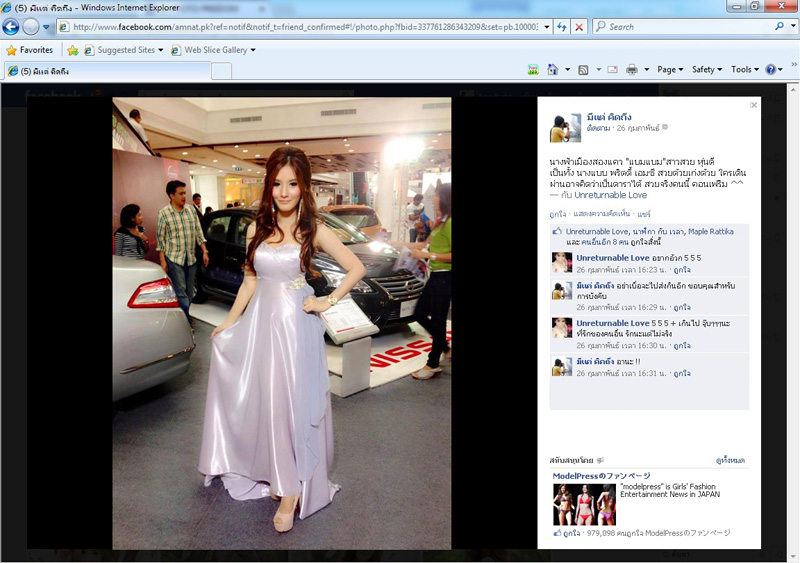The width and height of the screenshot is (800, 563).
Task: Like the ModelPress page
Action: [x=571, y=533]
